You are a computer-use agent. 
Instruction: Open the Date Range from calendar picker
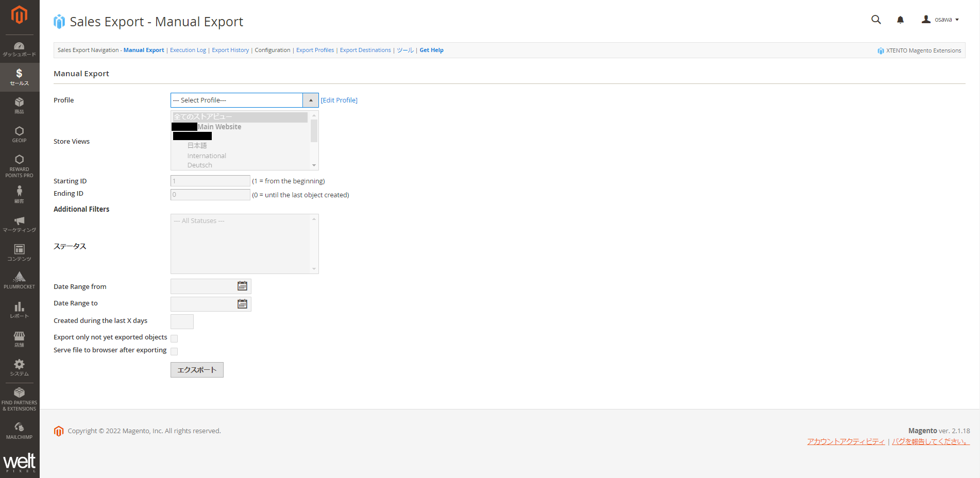[242, 286]
